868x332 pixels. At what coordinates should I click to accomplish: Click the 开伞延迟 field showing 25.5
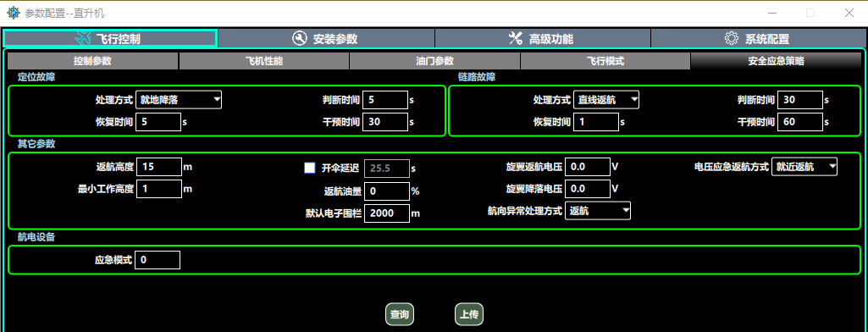[x=387, y=169]
